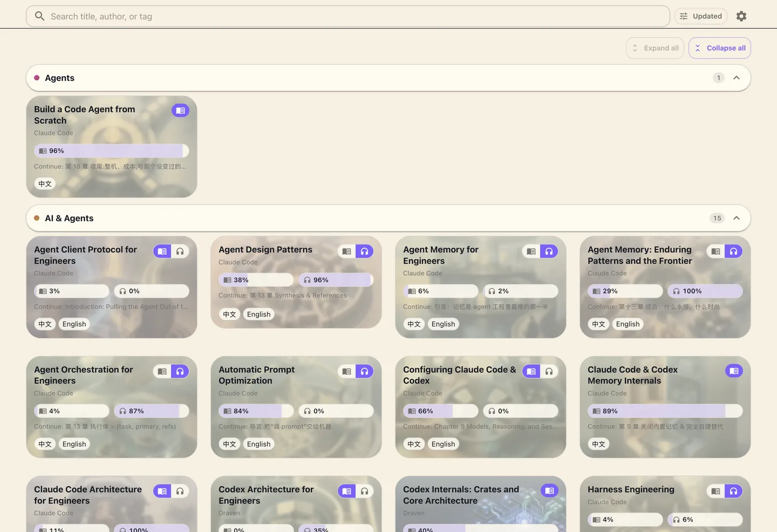This screenshot has width=777, height=532.
Task: Collapse the AI & Agents section chevron
Action: click(737, 218)
